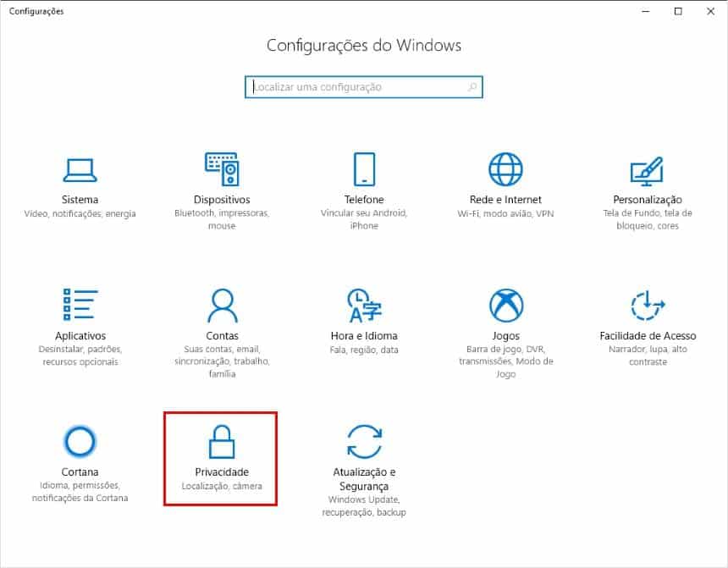Screen dimensions: 728x568
Task: Click 'Idioma, permissões, notificações da Cortana' text
Action: coord(80,492)
